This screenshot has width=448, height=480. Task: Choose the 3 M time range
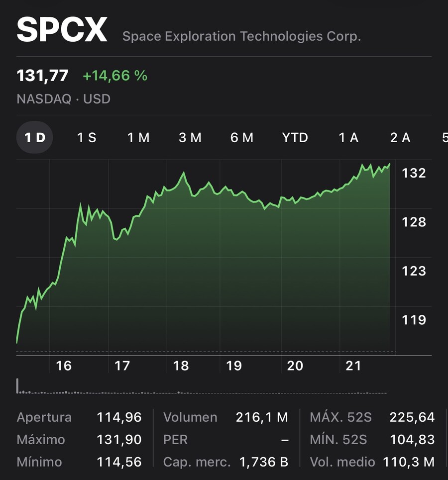pos(190,137)
